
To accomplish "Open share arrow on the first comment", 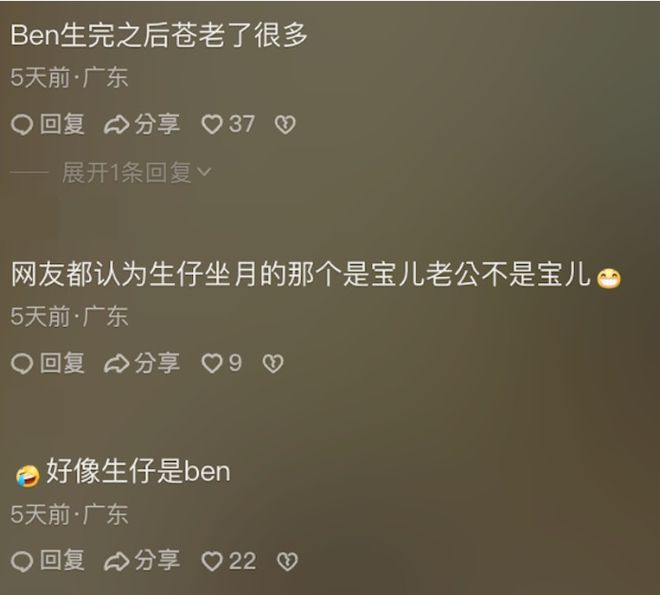I will coord(117,125).
